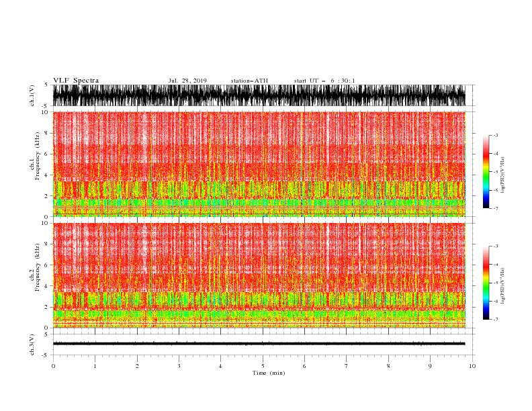This screenshot has height=411, width=532.
Task: Pick the lower PSD color bar
Action: [x=486, y=283]
